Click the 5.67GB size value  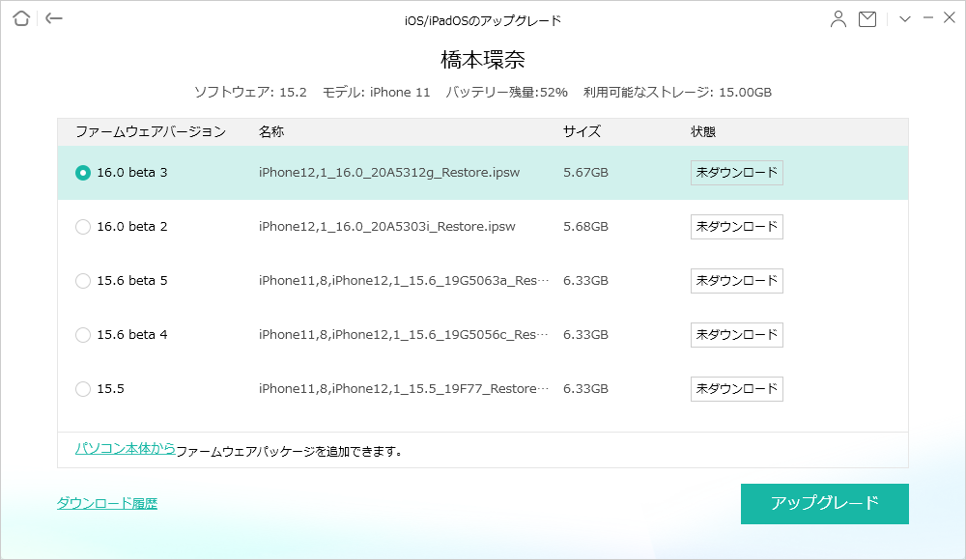coord(586,173)
